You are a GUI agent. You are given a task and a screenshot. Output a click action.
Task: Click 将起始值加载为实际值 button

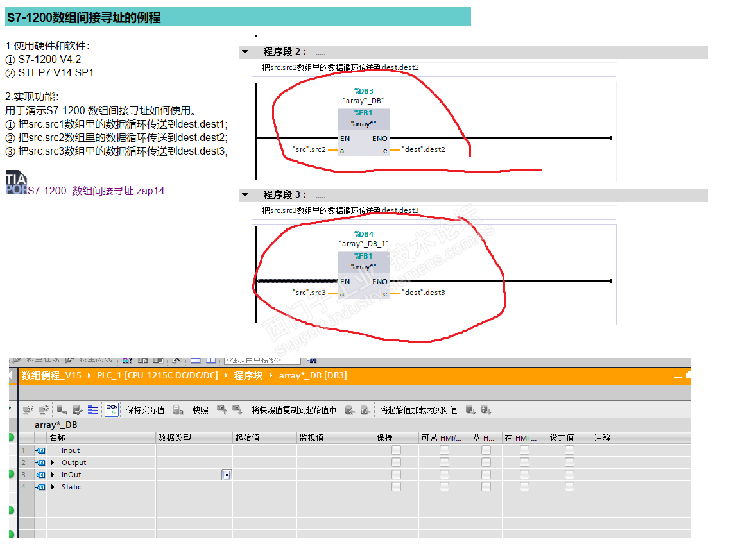pyautogui.click(x=418, y=410)
